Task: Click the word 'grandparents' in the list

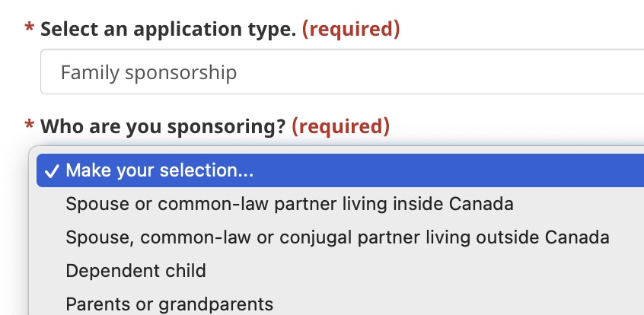Action: [x=215, y=304]
